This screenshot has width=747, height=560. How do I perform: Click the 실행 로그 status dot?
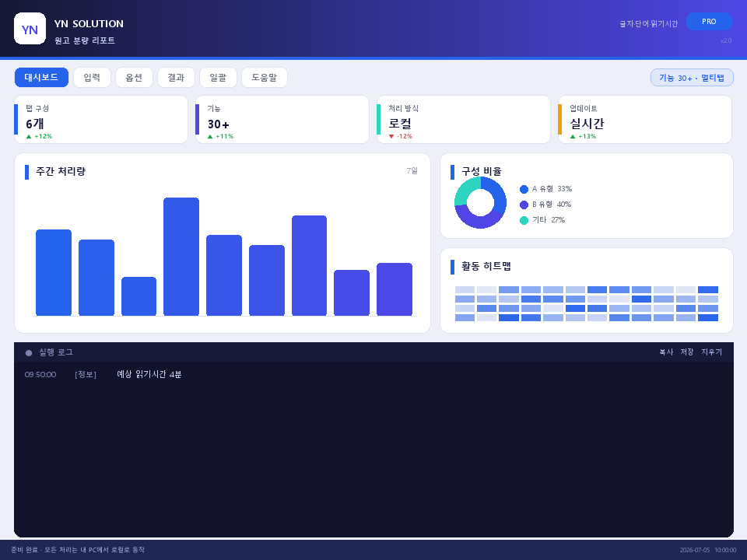[29, 353]
